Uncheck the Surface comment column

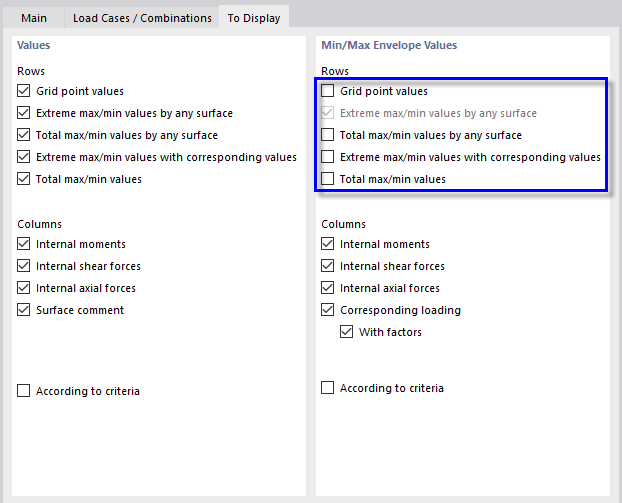(24, 310)
